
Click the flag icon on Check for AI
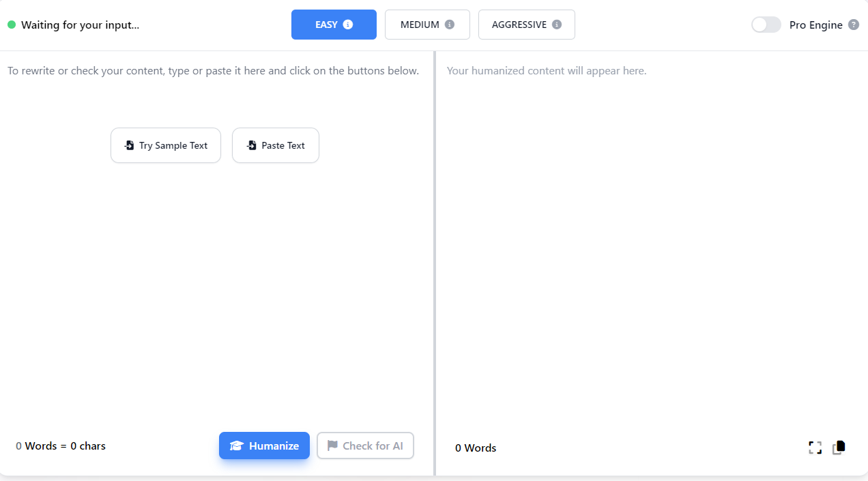point(332,445)
